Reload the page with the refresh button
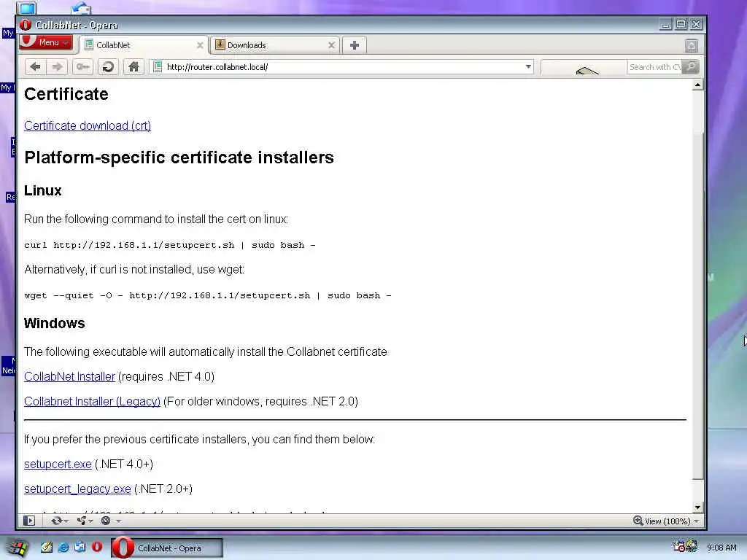 pos(108,67)
